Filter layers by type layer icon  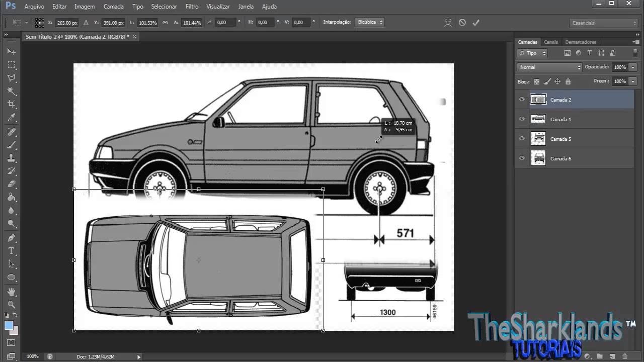590,53
